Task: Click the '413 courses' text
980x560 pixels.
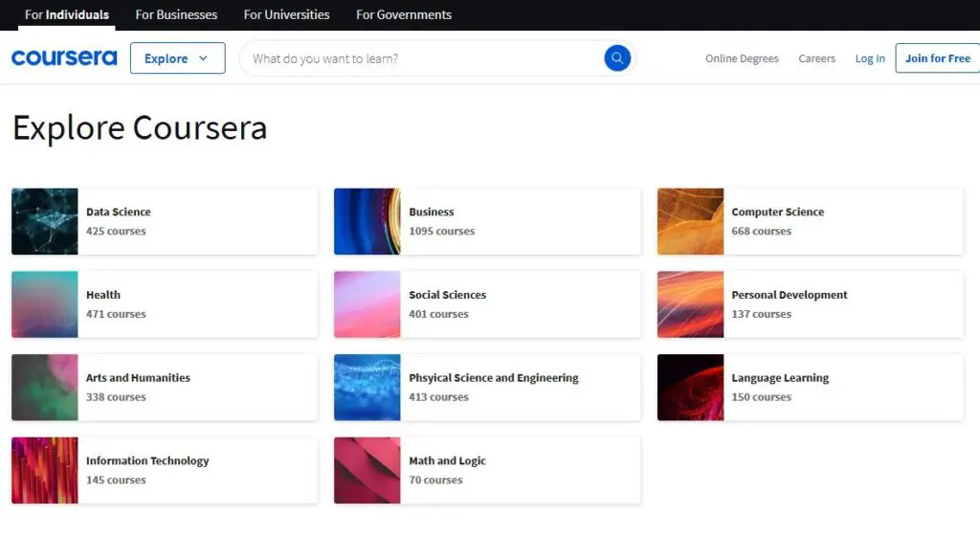Action: tap(438, 397)
